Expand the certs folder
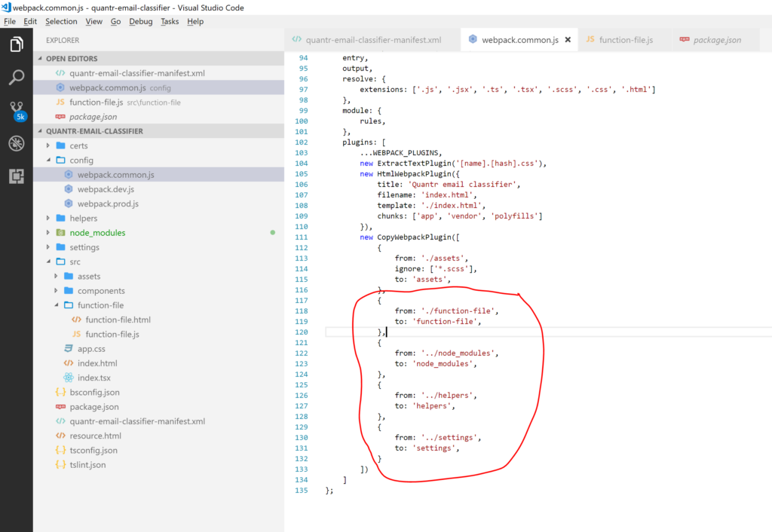 coord(48,145)
